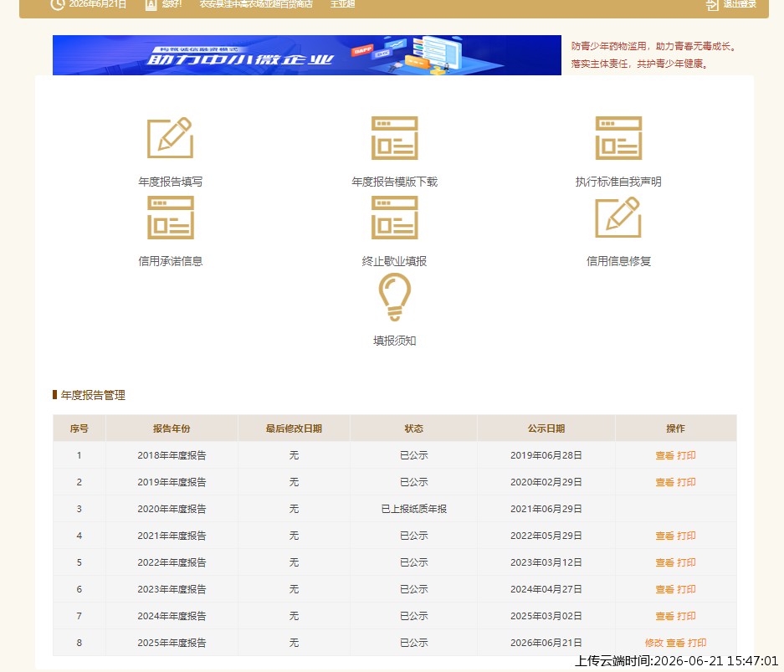Open the 助力中小微企业 banner

coord(307,55)
